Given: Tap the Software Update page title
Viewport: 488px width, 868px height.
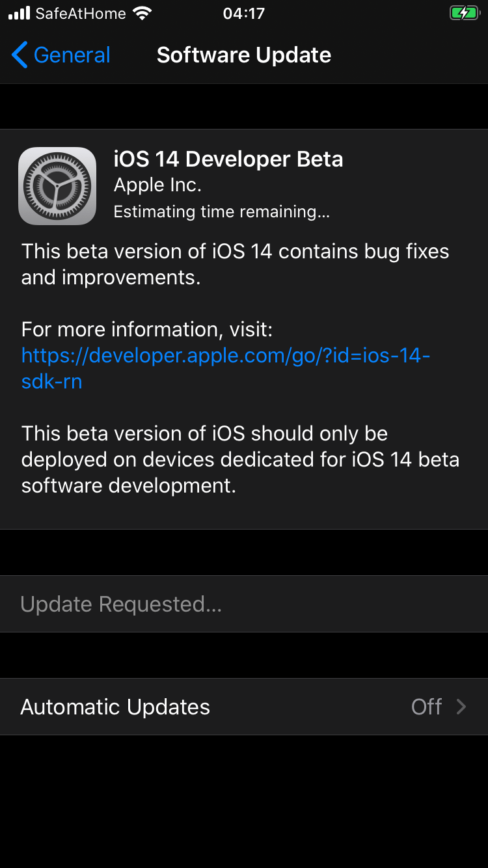Looking at the screenshot, I should coord(244,55).
